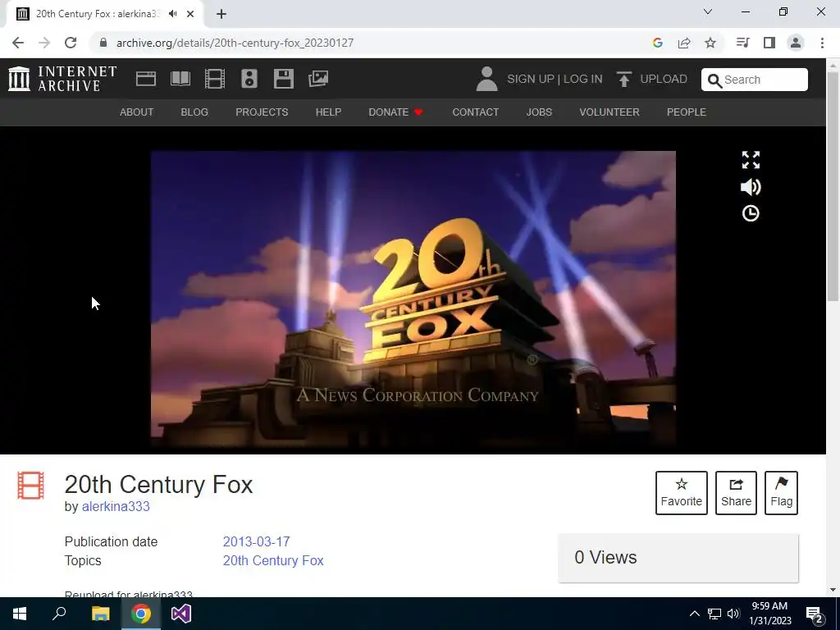Enter fullscreen with the expand icon

[x=751, y=160]
